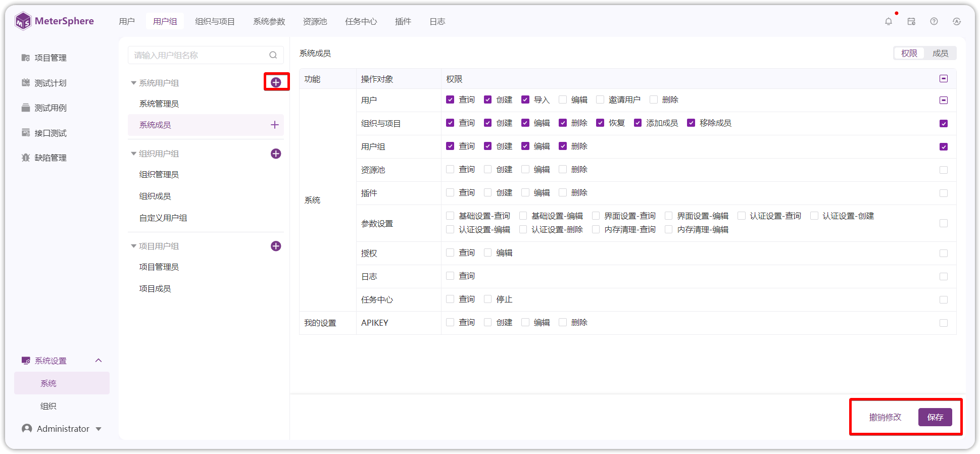Click 撤销修改 to revert changes

(x=885, y=417)
